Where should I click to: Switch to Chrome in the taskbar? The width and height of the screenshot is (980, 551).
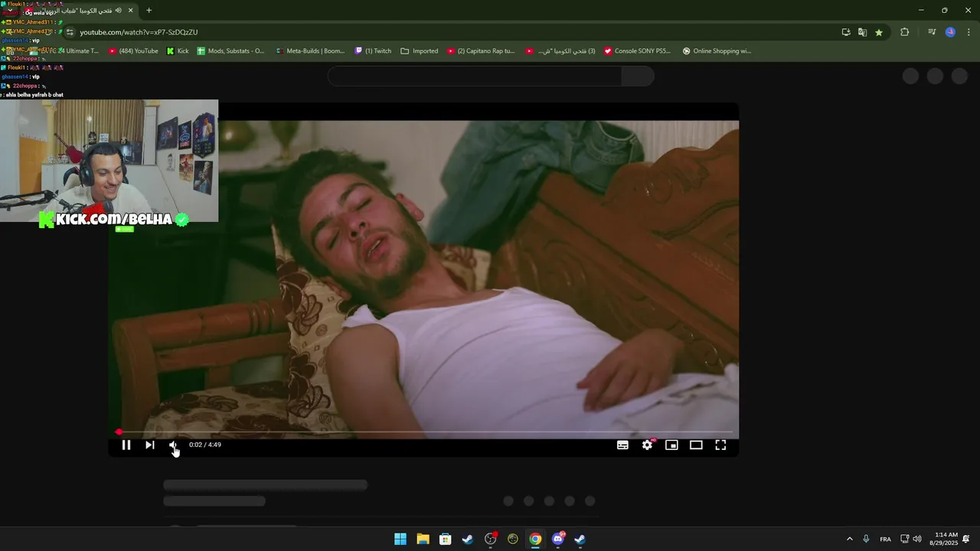[535, 539]
